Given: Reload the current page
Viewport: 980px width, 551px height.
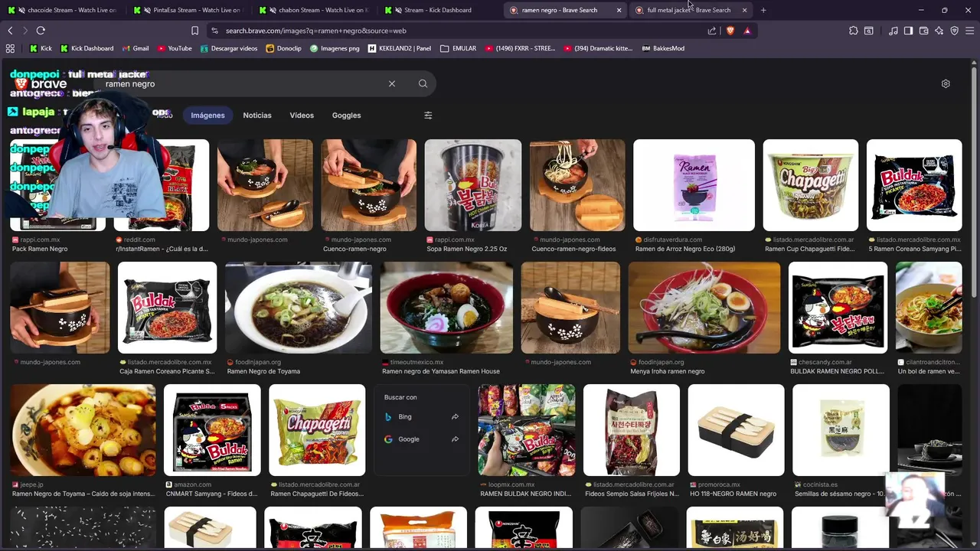Looking at the screenshot, I should (x=41, y=31).
